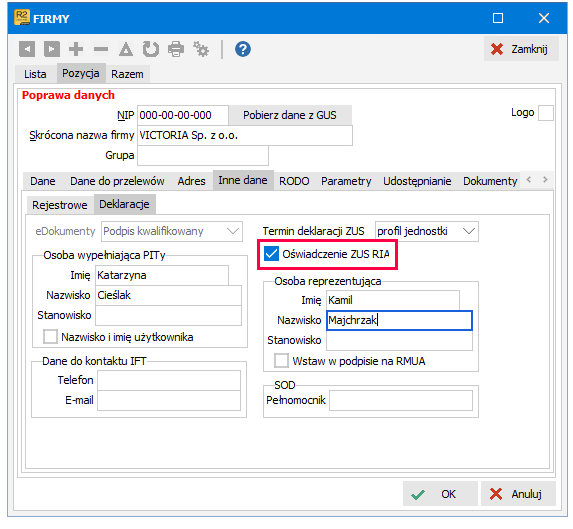Image resolution: width=573 pixels, height=529 pixels.
Task: Delete record with minus icon
Action: click(x=101, y=49)
